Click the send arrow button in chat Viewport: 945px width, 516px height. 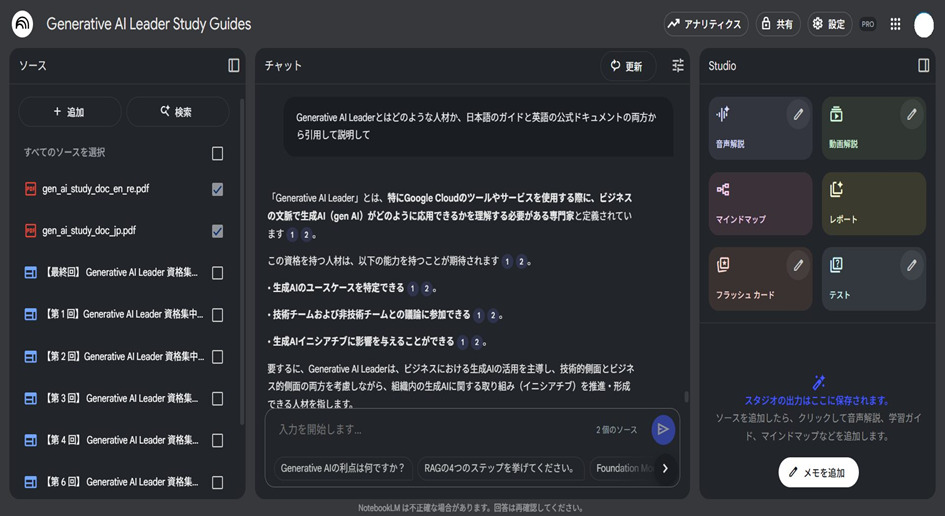click(x=662, y=430)
